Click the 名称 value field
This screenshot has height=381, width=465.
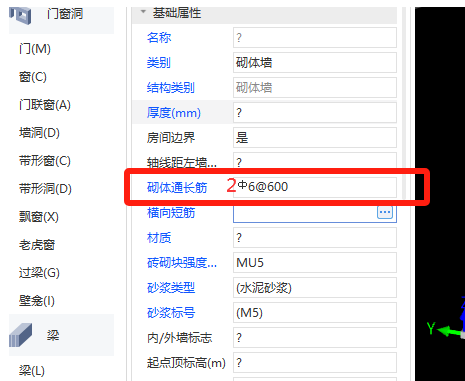tap(315, 37)
